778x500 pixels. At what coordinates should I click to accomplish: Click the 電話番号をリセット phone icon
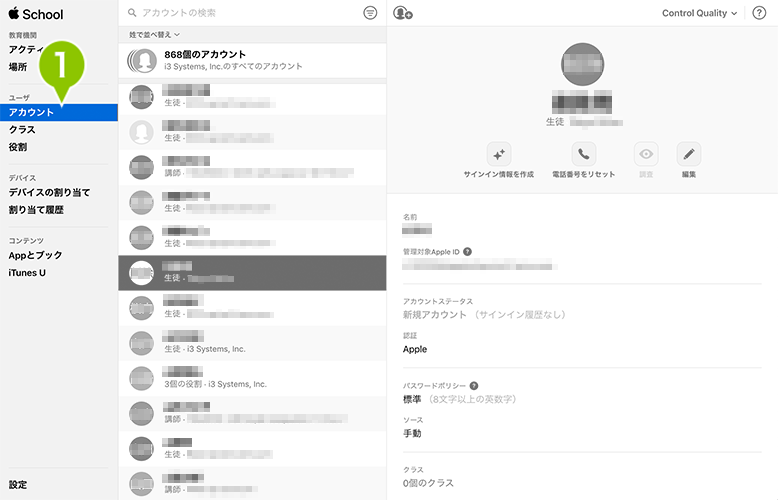click(584, 154)
